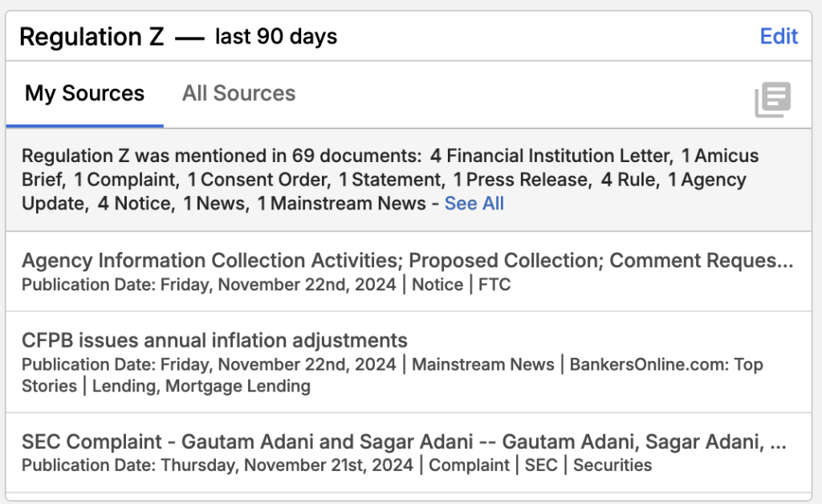Open SEC Complaint on Gautam Adani
Screen dimensions: 822x504
pos(405,441)
